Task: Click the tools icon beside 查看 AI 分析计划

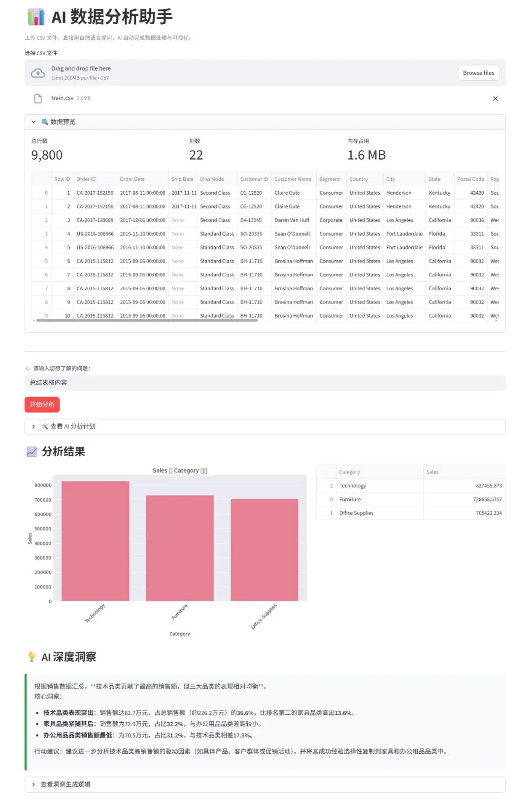Action: 45,426
